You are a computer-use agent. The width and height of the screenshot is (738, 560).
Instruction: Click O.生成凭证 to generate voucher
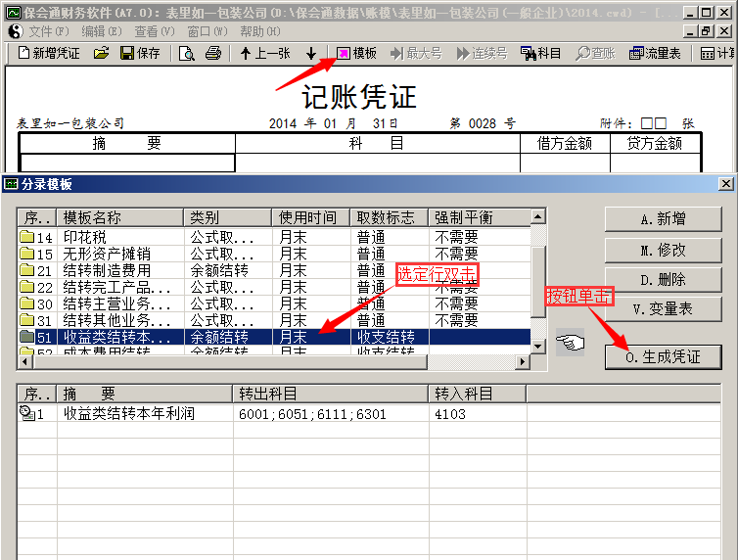tap(663, 357)
